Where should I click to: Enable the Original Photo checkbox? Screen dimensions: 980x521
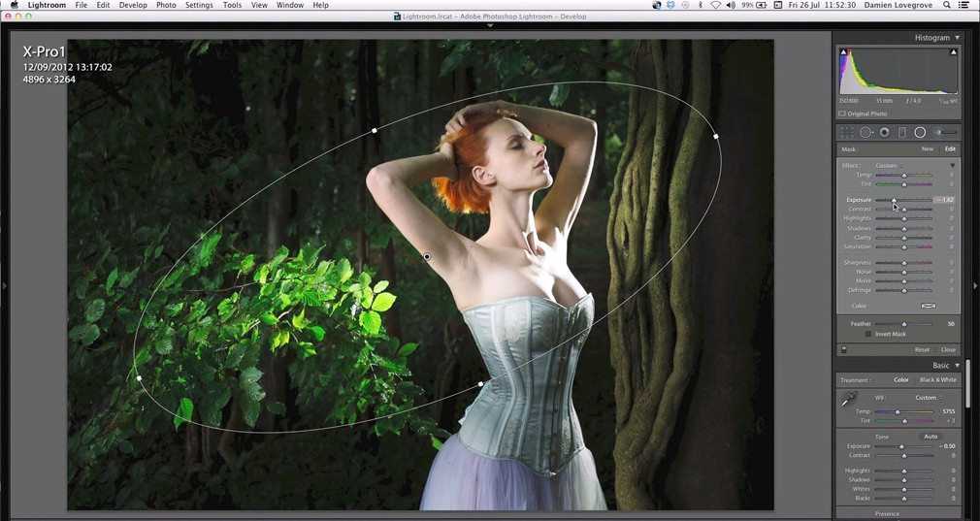click(842, 114)
